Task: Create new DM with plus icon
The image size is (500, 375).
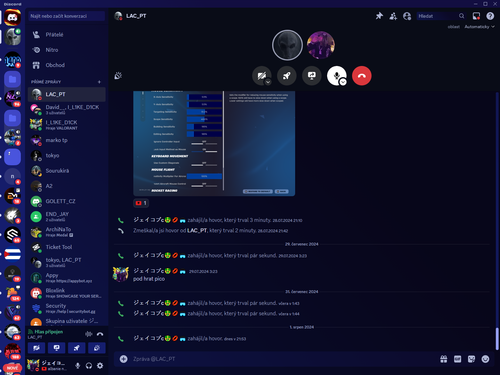Action: point(99,82)
